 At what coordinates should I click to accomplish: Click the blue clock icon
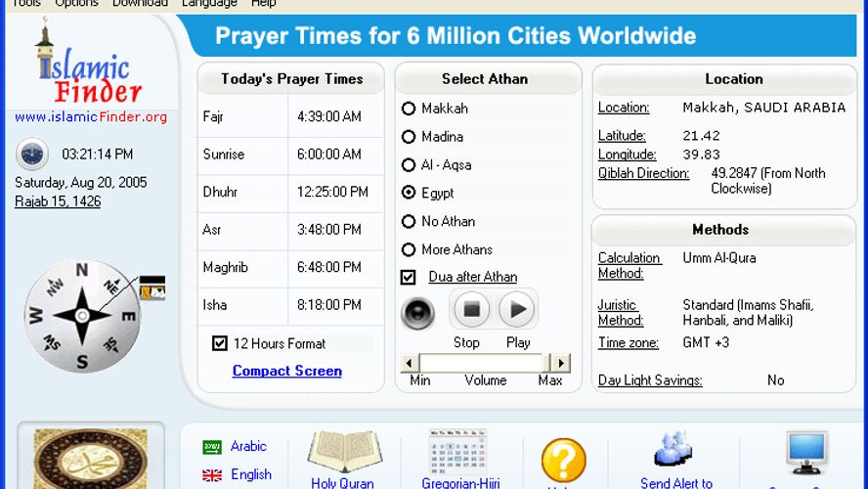(31, 154)
